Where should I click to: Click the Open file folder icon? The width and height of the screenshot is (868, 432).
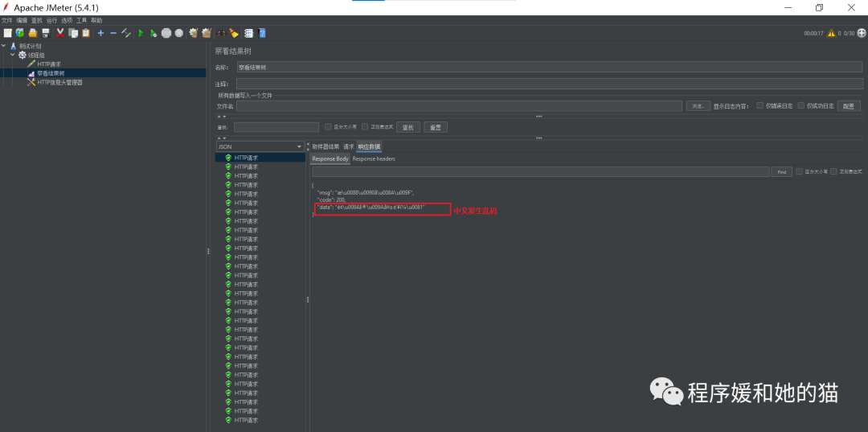[33, 33]
